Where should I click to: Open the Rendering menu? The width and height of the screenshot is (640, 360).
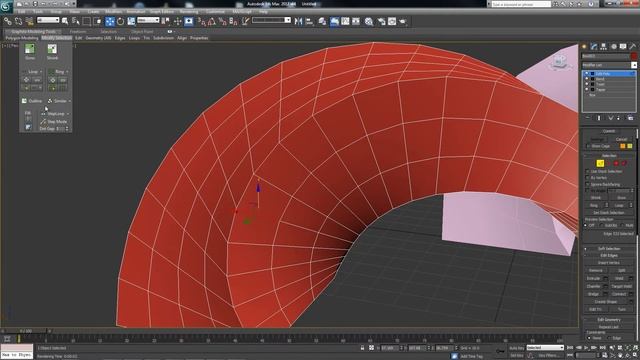tap(189, 12)
